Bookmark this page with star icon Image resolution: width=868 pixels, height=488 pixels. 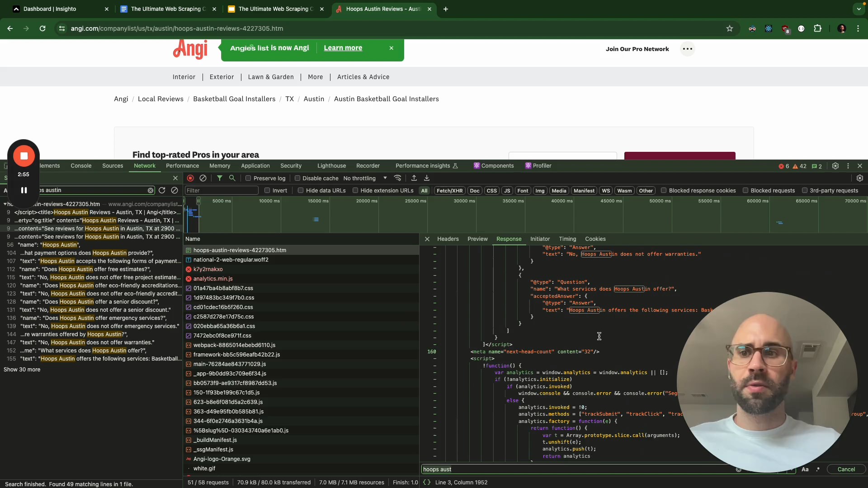pos(730,28)
